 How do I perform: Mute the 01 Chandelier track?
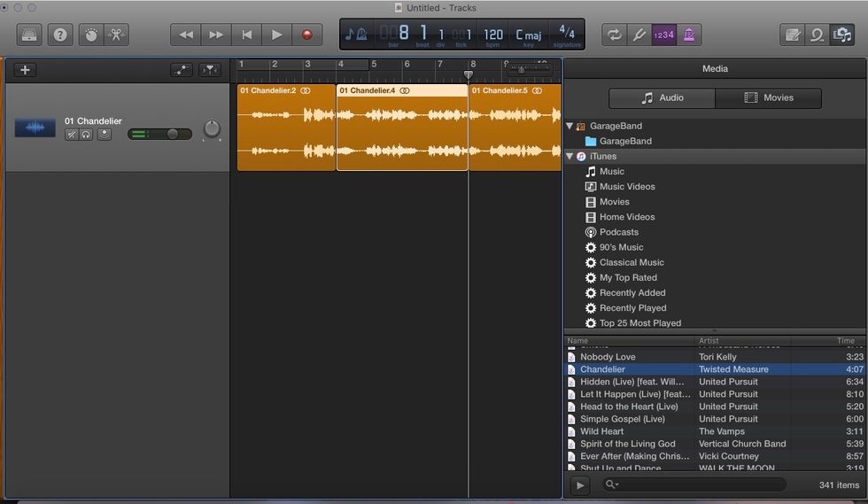(72, 135)
